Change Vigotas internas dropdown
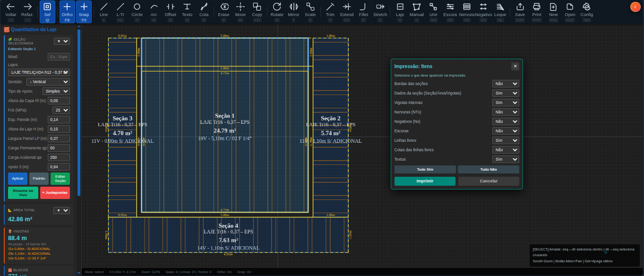644x276 pixels. [x=506, y=103]
